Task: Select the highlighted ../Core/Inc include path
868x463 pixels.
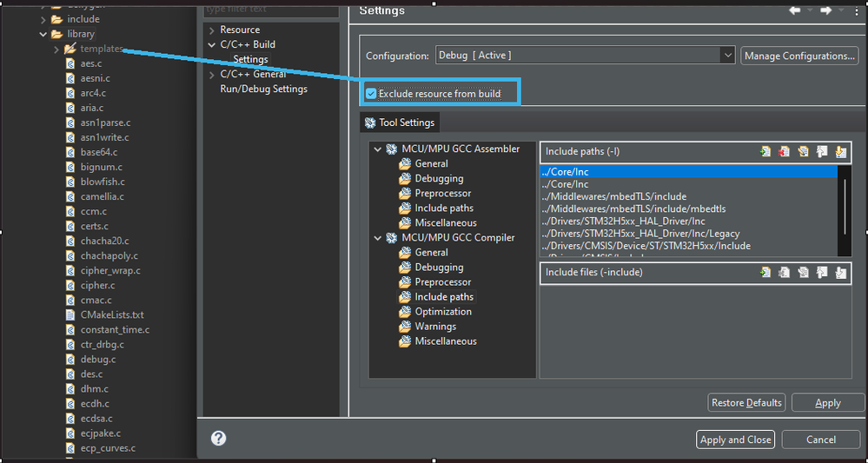Action: 689,172
